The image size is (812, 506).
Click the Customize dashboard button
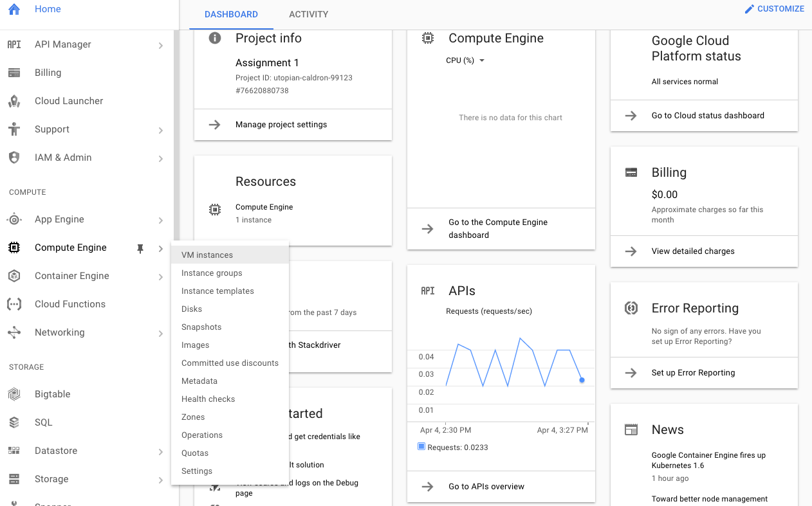tap(774, 9)
